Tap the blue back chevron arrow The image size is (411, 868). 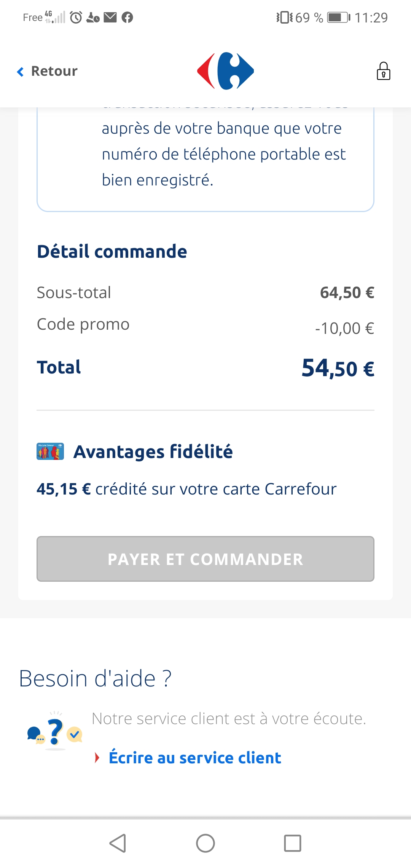[x=21, y=72]
